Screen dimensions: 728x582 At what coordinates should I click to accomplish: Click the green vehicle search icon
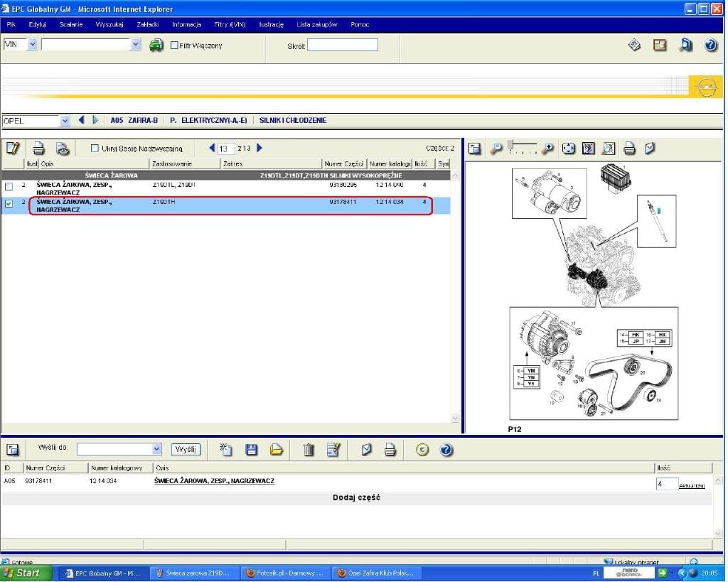click(156, 45)
